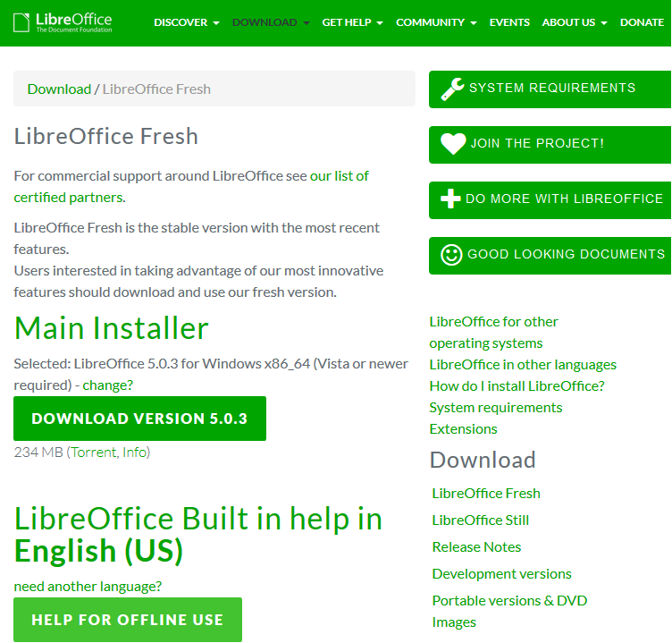Viewport: 672px width, 643px height.
Task: Open the Community dropdown menu
Action: pyautogui.click(x=436, y=22)
